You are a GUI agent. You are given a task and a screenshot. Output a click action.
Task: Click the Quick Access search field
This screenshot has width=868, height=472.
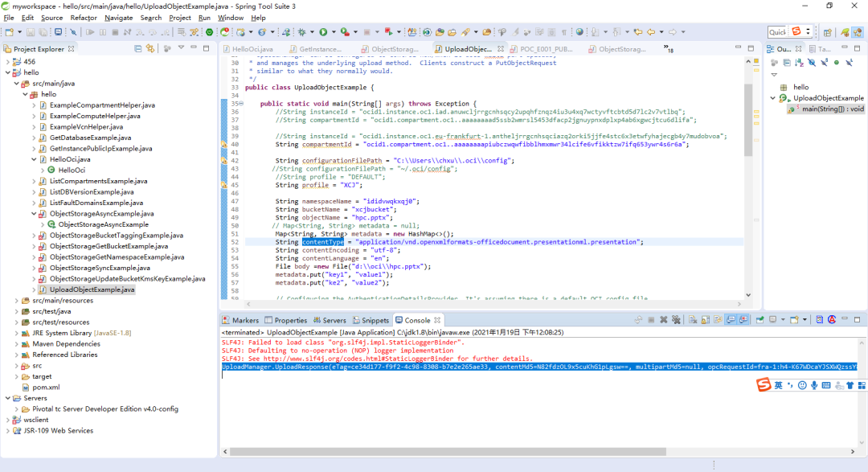tap(777, 32)
